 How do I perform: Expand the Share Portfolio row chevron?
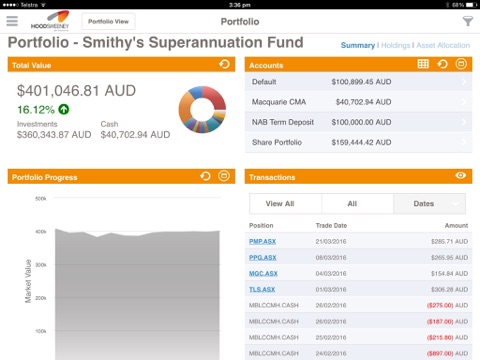pos(464,142)
